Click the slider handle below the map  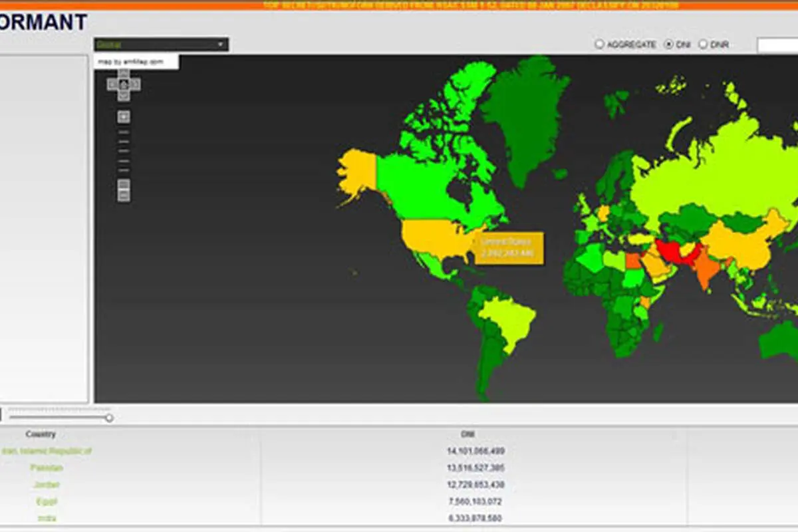click(x=109, y=418)
